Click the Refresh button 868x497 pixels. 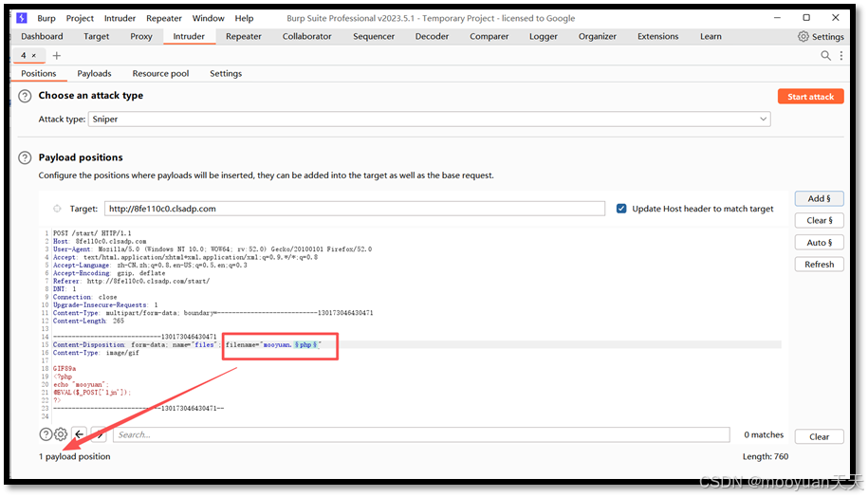click(x=820, y=265)
